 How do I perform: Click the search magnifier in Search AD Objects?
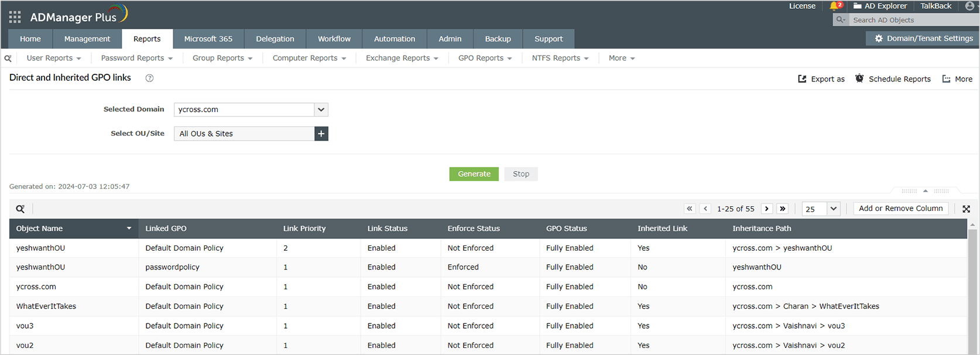click(841, 20)
